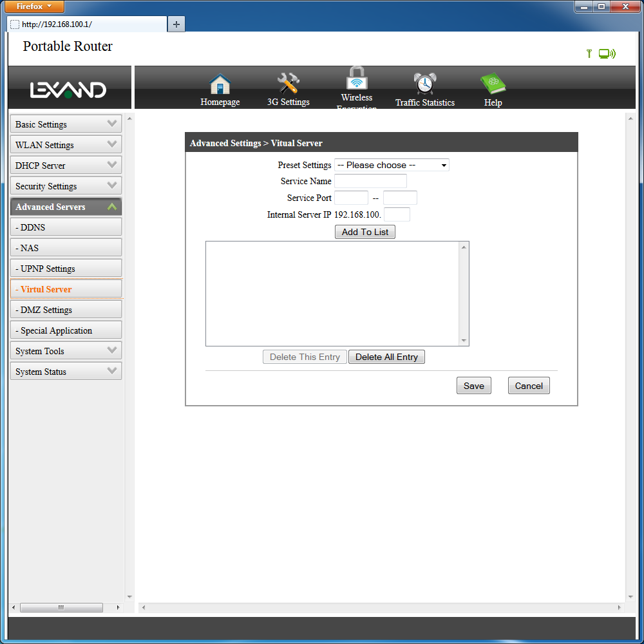644x644 pixels.
Task: Open 3G Settings tools icon
Action: click(288, 83)
